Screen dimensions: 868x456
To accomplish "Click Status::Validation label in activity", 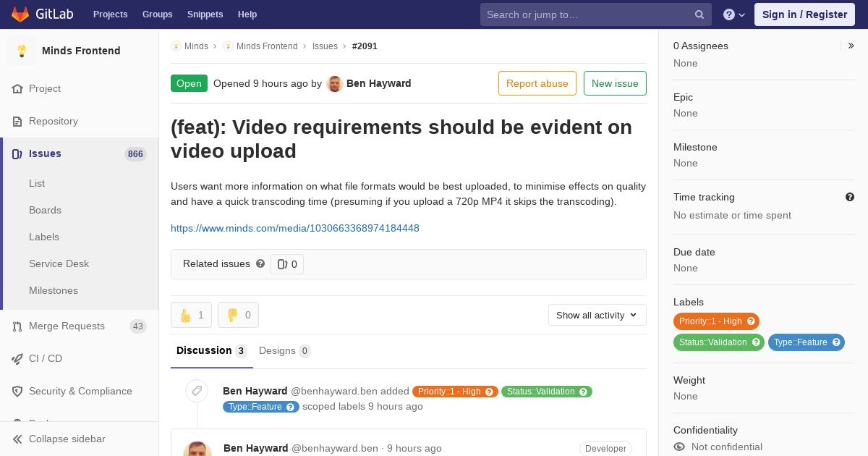I will [x=547, y=392].
